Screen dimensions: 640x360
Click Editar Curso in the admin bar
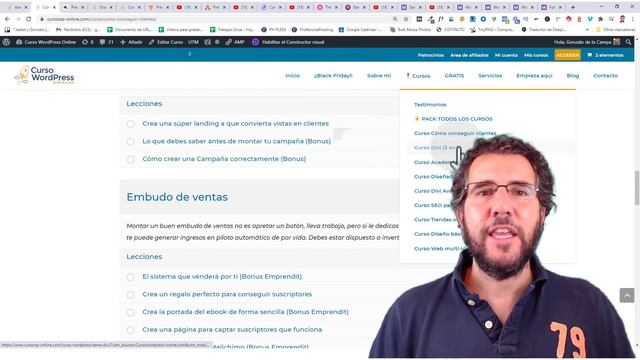[x=166, y=42]
